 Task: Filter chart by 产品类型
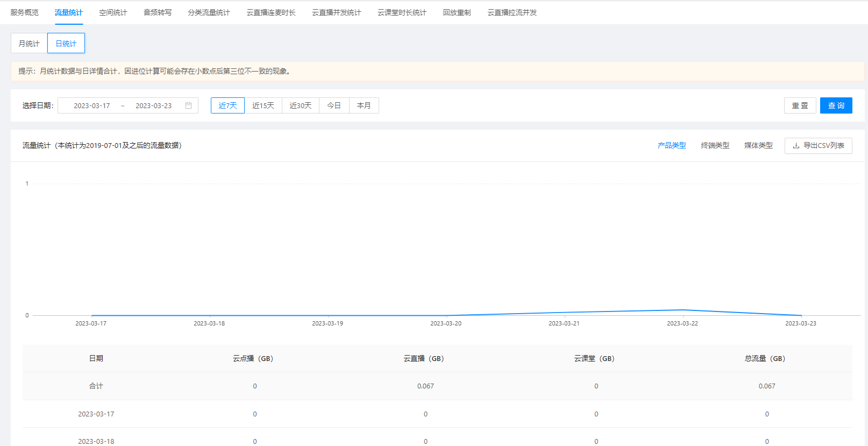pyautogui.click(x=672, y=145)
